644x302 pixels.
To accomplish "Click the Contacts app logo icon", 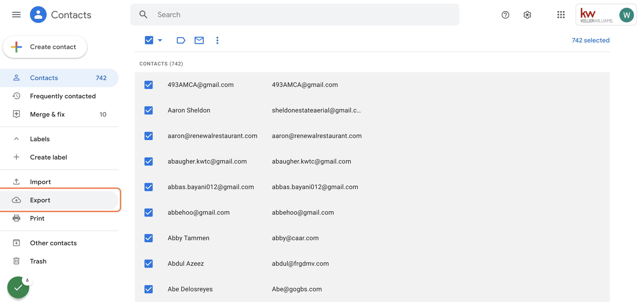I will (38, 15).
